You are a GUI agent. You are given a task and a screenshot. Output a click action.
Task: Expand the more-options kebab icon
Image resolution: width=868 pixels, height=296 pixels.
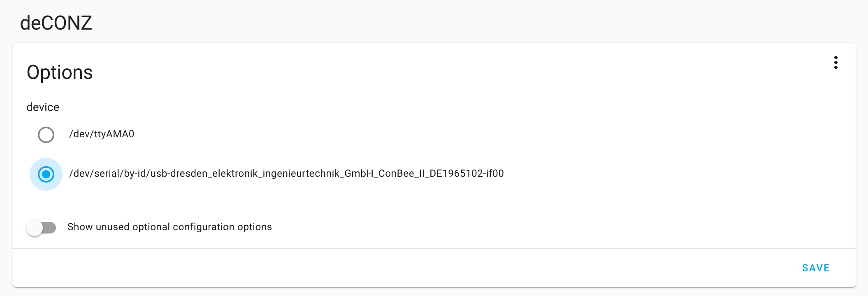[x=836, y=62]
